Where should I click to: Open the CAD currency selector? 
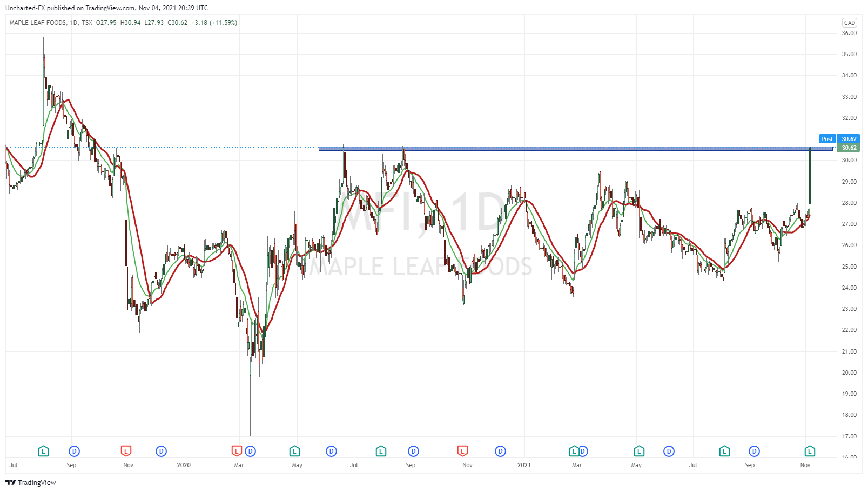pyautogui.click(x=850, y=23)
